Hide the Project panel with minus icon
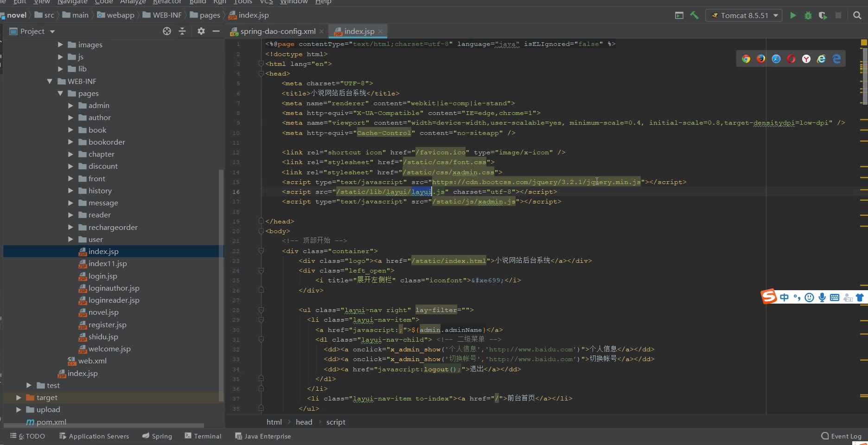 [x=216, y=31]
